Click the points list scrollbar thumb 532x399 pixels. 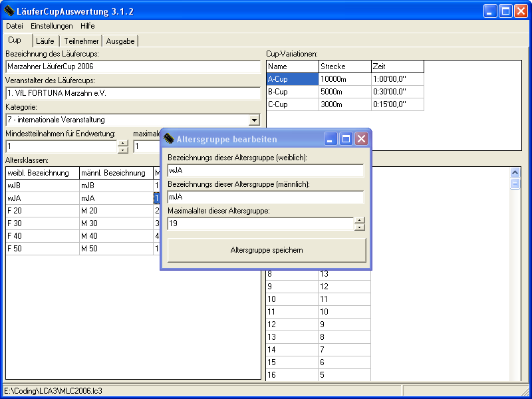pos(515,184)
